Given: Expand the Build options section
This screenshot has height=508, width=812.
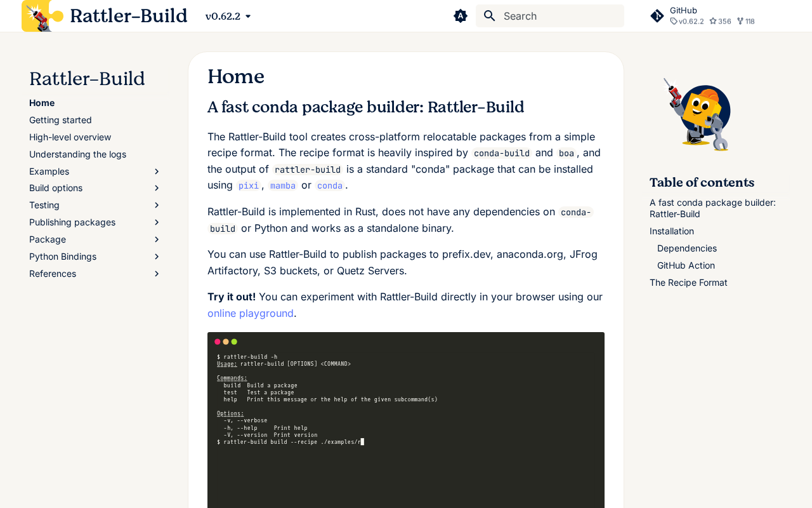Looking at the screenshot, I should [x=157, y=188].
